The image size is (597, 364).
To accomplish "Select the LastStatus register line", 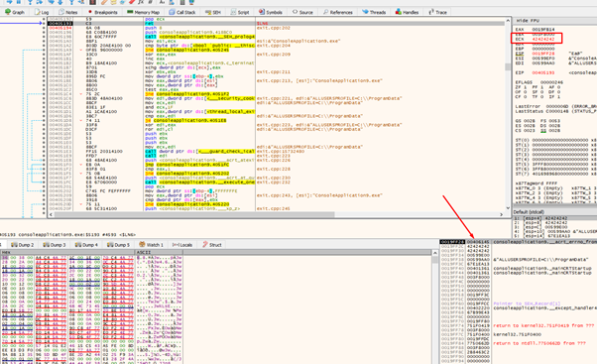I will [x=556, y=111].
